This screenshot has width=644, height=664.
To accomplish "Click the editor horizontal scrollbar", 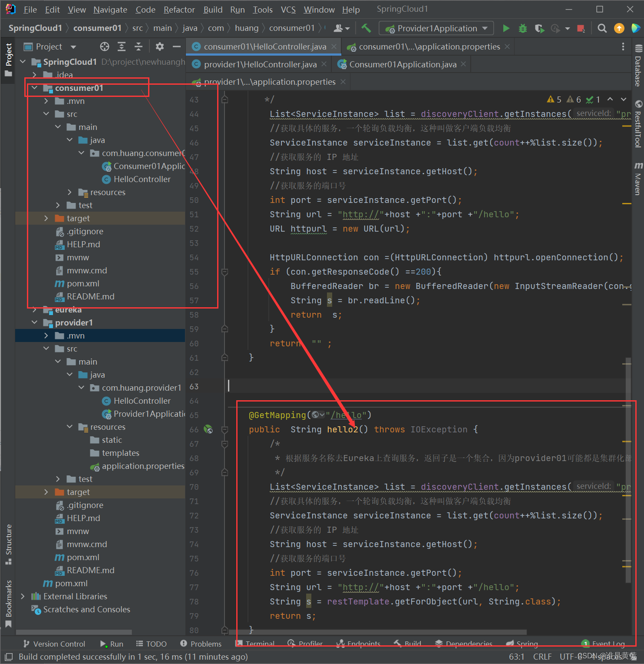I will pos(378,632).
